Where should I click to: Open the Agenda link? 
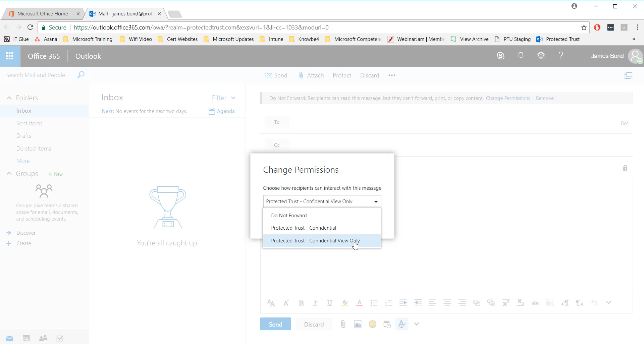coord(222,111)
